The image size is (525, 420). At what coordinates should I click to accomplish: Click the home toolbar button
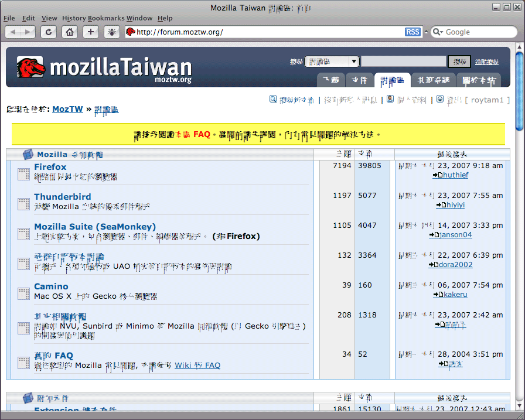click(x=70, y=32)
